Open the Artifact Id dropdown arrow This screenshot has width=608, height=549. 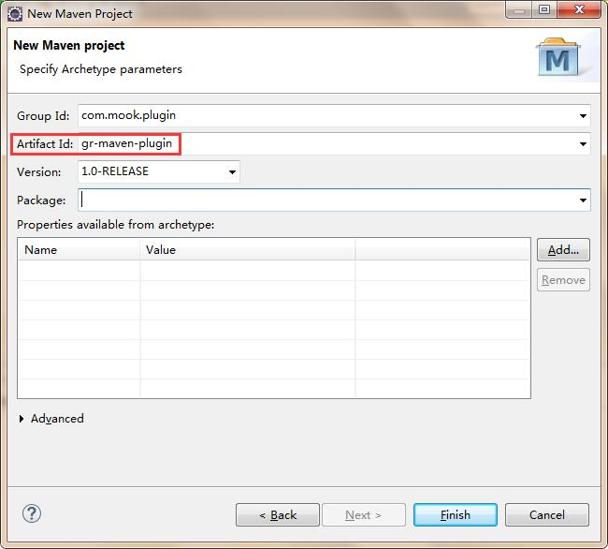coord(583,144)
